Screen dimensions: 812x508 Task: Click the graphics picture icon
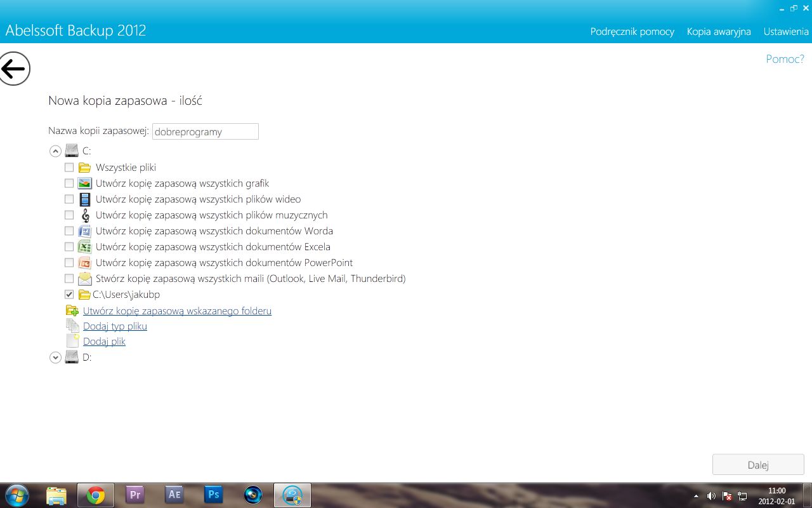[84, 184]
